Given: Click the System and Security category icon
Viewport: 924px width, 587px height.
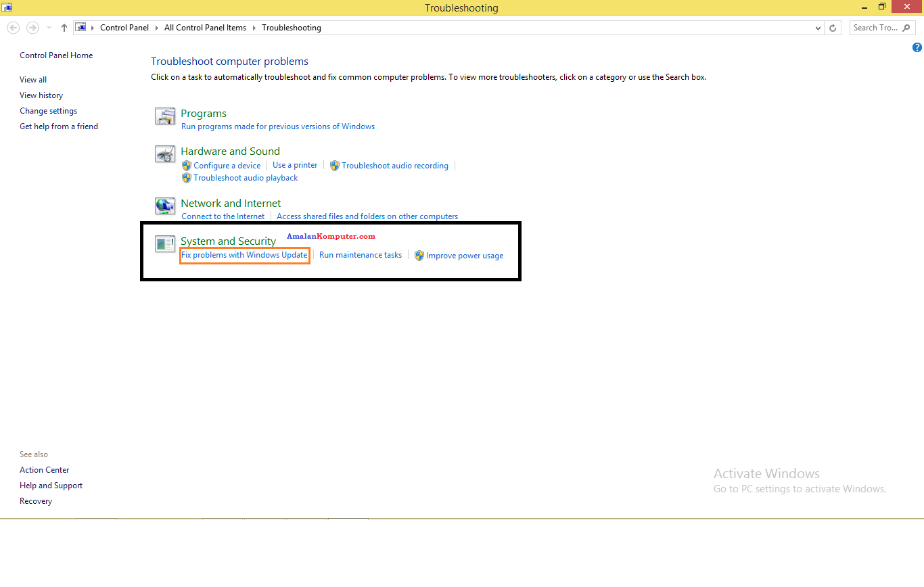Looking at the screenshot, I should coord(164,244).
